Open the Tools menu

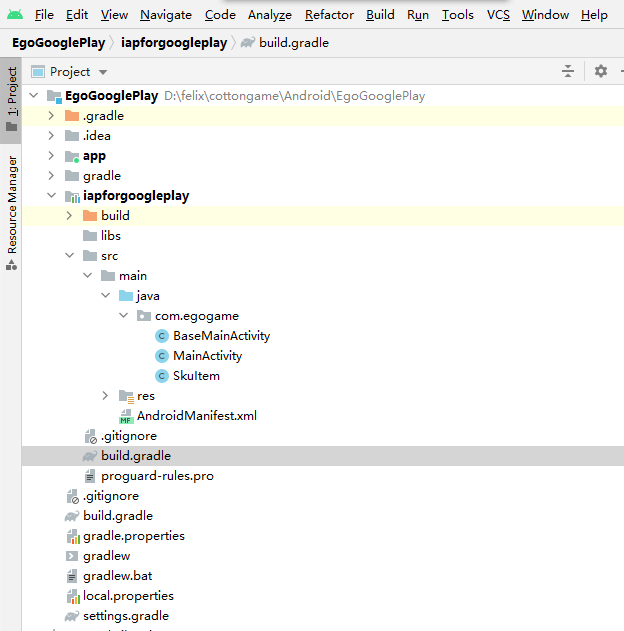457,15
